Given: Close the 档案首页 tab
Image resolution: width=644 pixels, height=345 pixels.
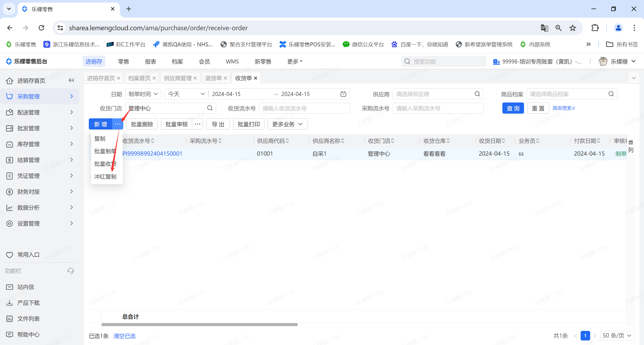Looking at the screenshot, I should pos(154,78).
